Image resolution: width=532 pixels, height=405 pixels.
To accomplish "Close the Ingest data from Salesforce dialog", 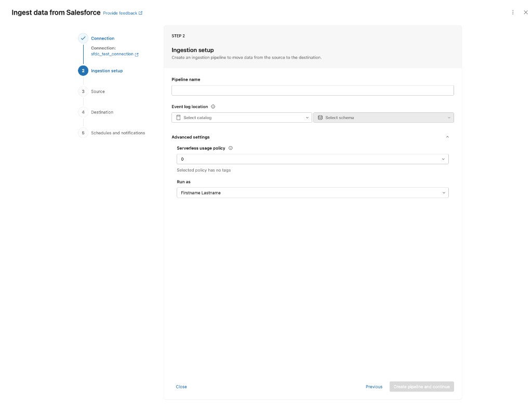I will click(525, 12).
